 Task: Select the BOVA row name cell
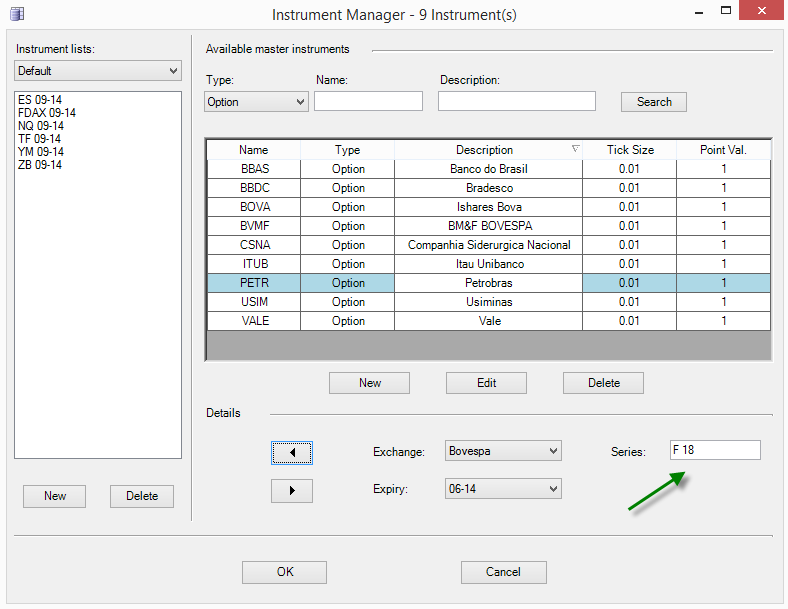click(x=254, y=207)
